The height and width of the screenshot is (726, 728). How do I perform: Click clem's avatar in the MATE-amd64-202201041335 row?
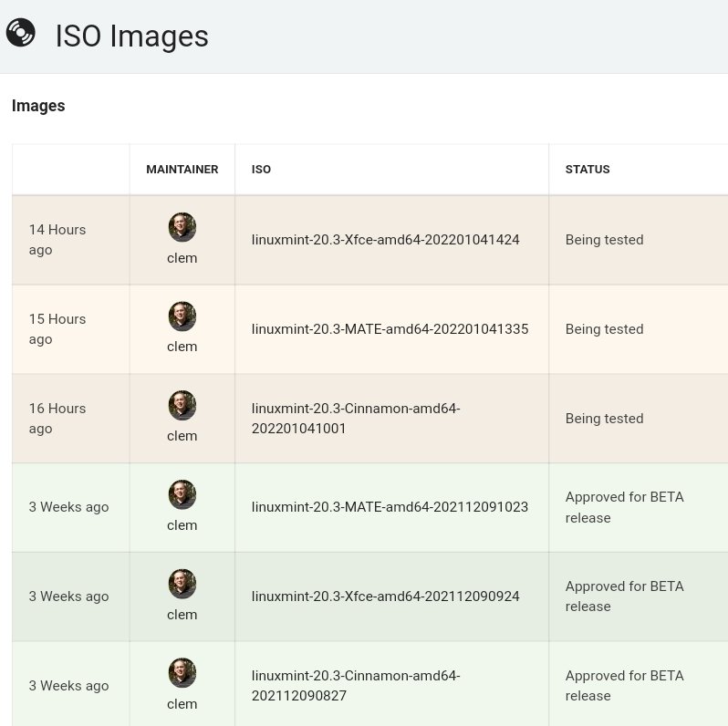tap(182, 316)
